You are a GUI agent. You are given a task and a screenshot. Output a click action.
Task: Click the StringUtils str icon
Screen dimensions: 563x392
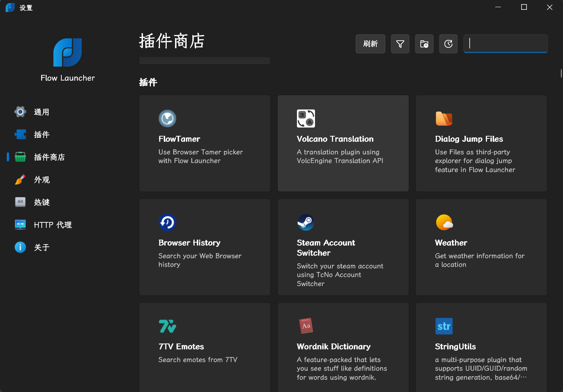444,326
